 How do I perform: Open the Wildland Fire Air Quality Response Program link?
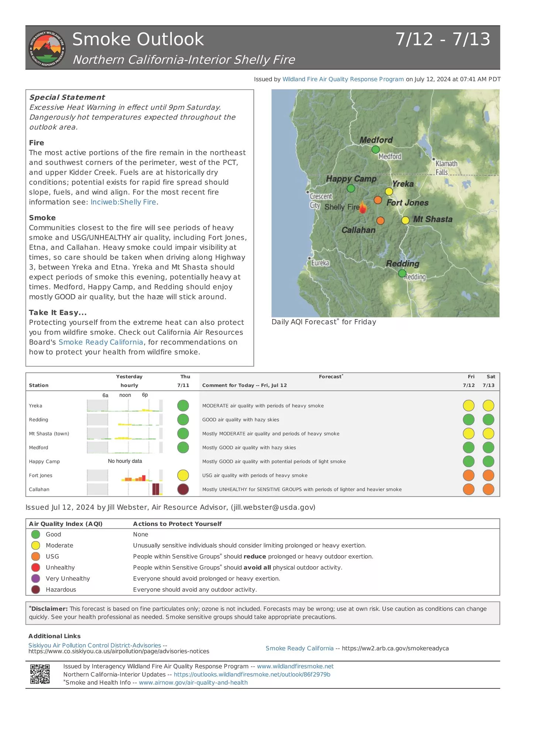[x=343, y=79]
